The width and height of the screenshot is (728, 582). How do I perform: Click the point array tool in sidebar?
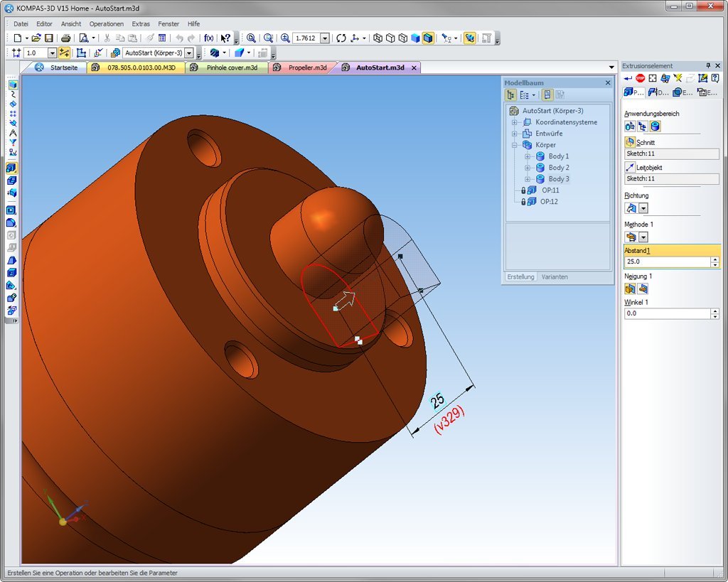click(x=13, y=113)
